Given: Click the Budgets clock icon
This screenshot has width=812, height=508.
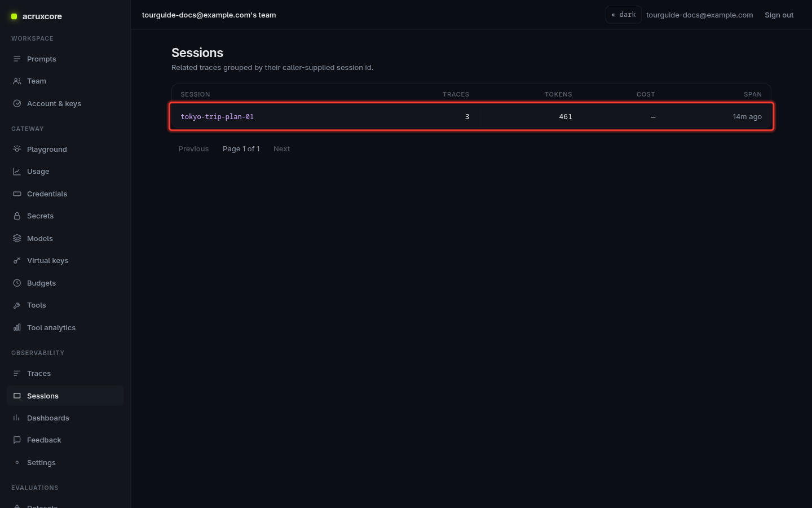Looking at the screenshot, I should (17, 283).
